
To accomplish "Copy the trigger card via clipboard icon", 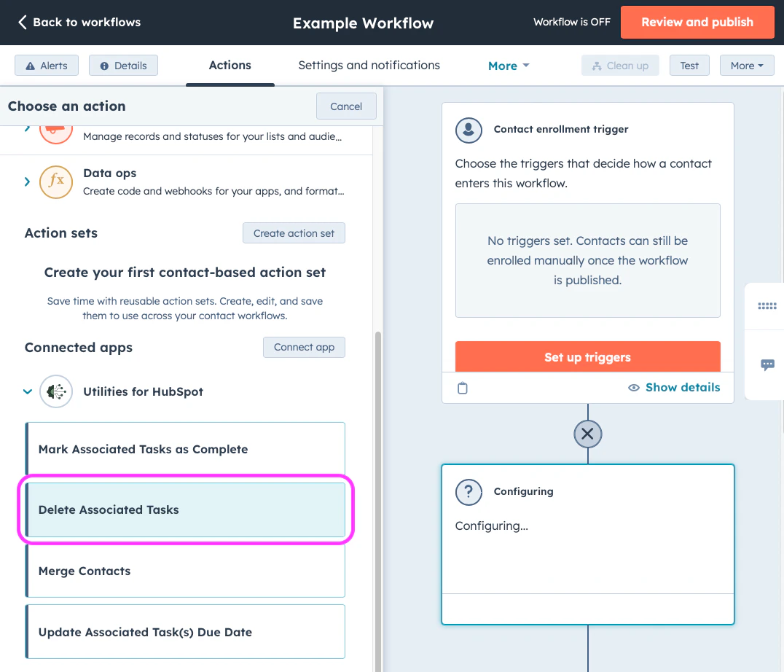I will [x=463, y=388].
